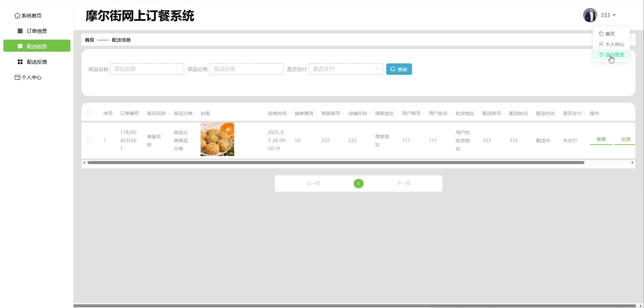Viewport: 644px width, 308px height.
Task: Sort by the 店铺名称 column header
Action: pos(358,113)
